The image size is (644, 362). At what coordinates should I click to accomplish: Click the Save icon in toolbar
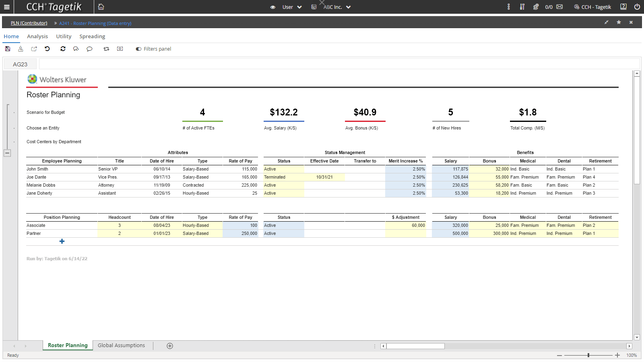click(x=8, y=49)
